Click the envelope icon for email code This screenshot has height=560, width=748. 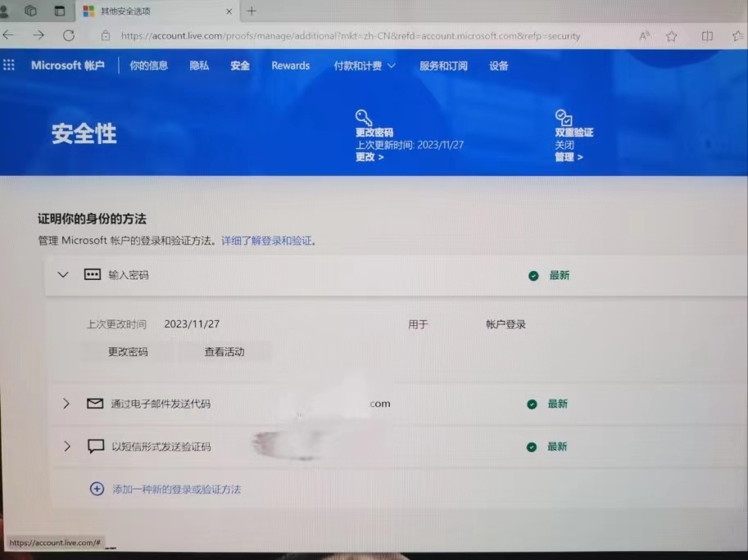click(95, 404)
